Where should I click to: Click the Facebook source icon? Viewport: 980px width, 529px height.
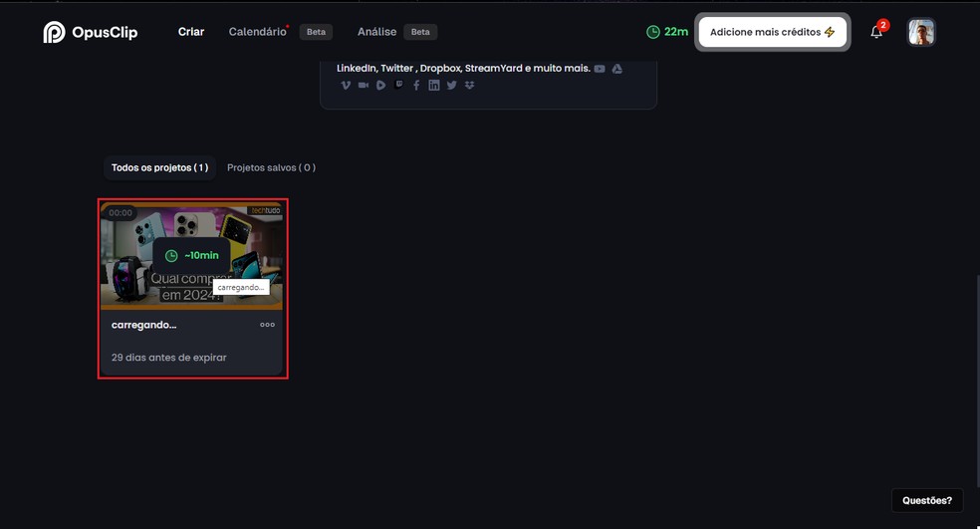[416, 85]
